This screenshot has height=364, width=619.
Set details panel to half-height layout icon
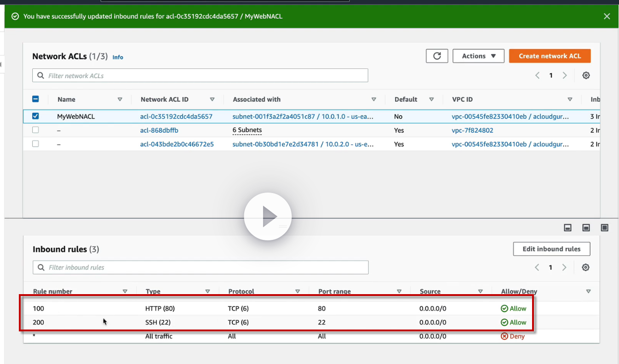(586, 227)
